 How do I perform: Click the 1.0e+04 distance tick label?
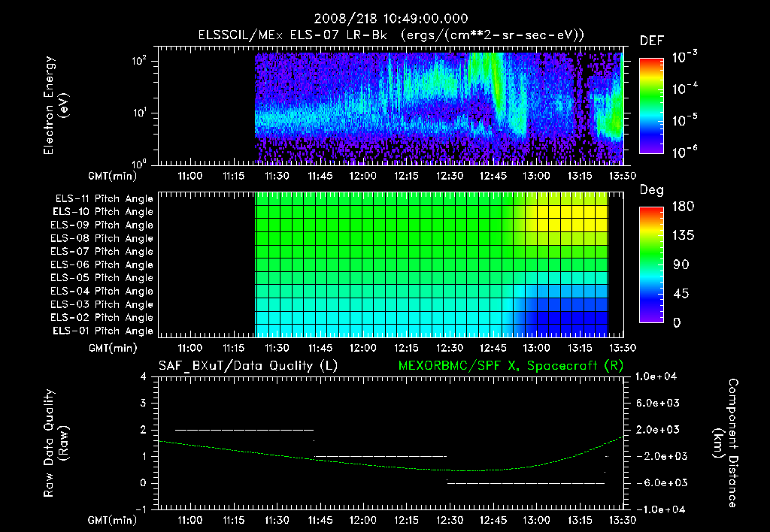tap(656, 376)
